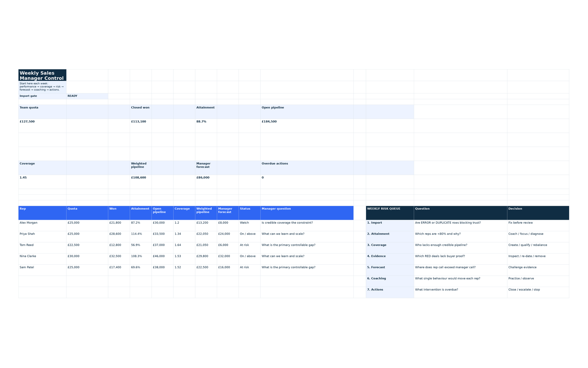Screen dimensions: 588x368
Task: Select the Close / escalate / stop decision
Action: tap(538, 292)
